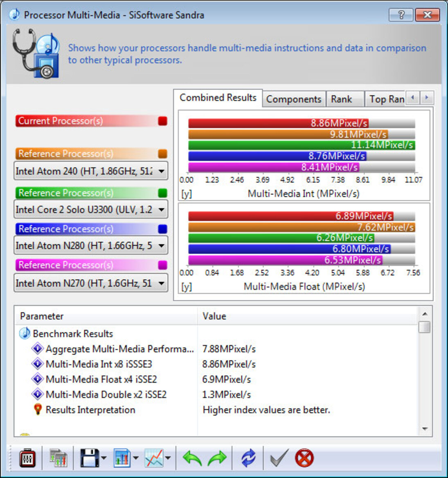Click the Benchmark Results music disc icon
This screenshot has width=448, height=478.
pos(25,334)
